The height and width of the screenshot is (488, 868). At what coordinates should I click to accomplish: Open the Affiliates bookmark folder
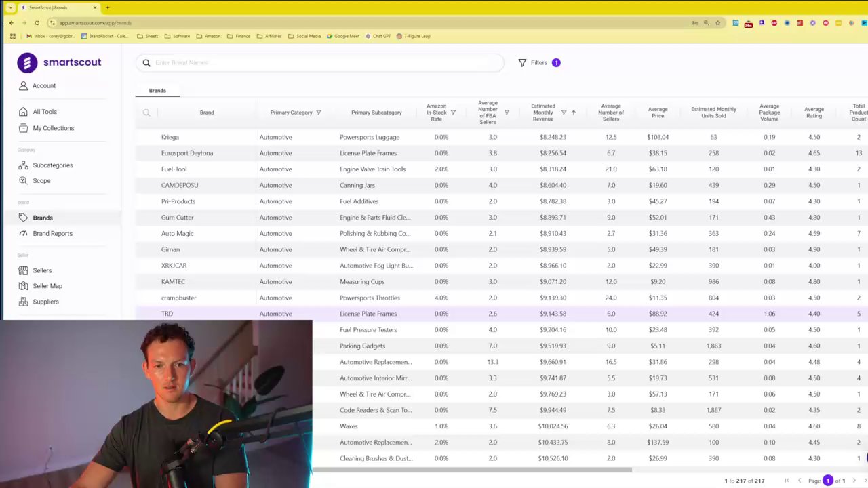click(269, 37)
